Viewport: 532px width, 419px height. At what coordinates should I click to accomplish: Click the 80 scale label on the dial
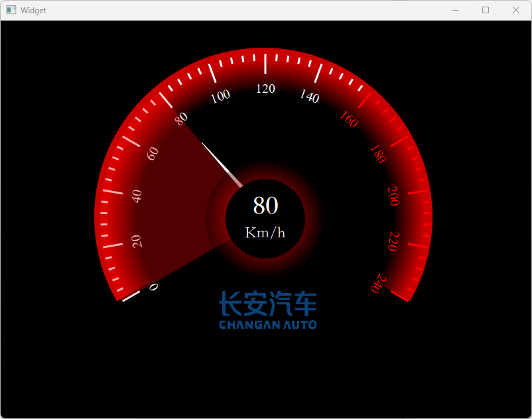pos(181,119)
